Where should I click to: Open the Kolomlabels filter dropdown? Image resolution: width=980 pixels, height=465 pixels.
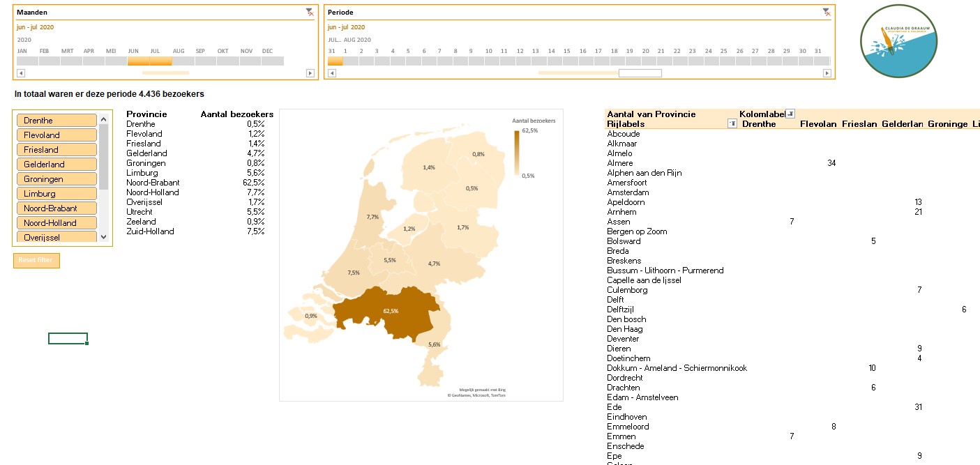(x=790, y=114)
